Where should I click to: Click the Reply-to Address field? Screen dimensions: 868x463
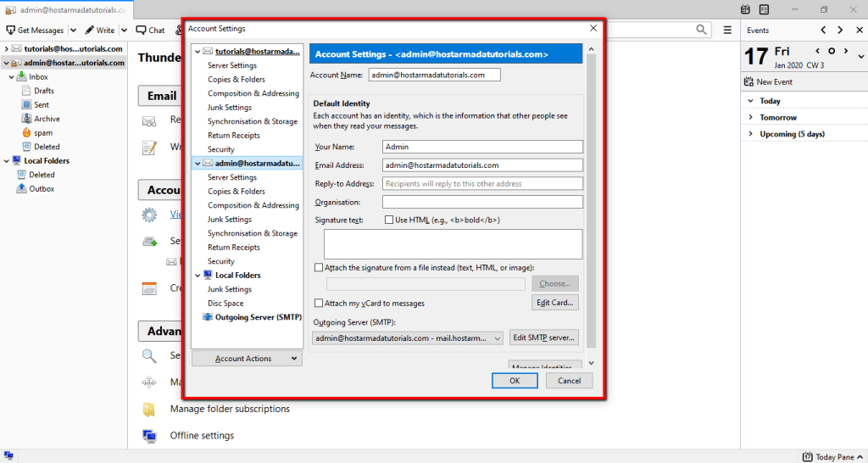[482, 183]
